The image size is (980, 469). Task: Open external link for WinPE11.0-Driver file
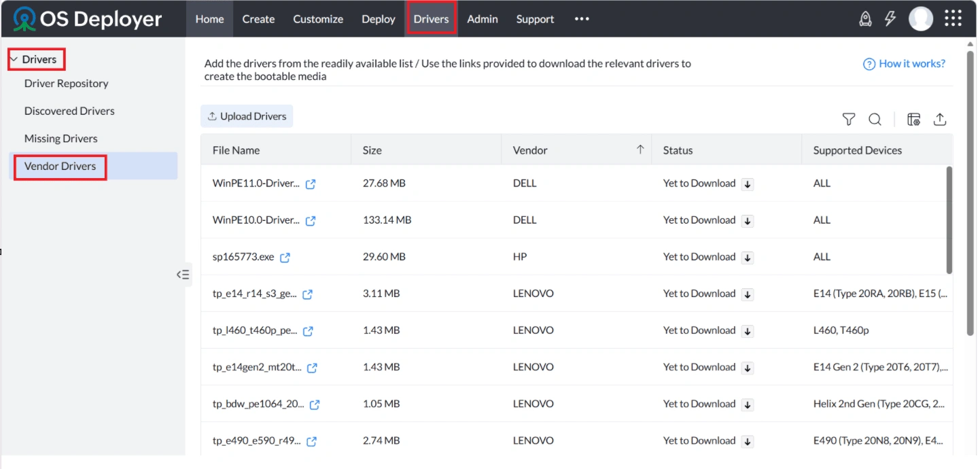(x=311, y=184)
